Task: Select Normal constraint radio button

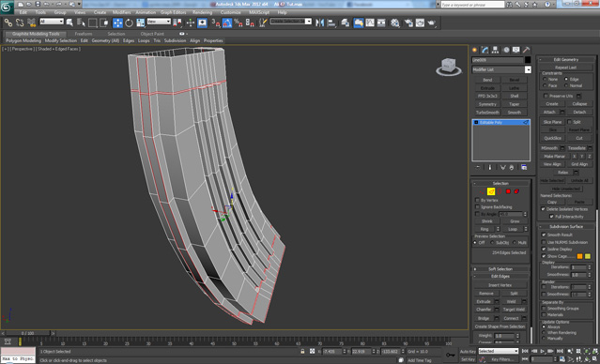Action: [566, 85]
